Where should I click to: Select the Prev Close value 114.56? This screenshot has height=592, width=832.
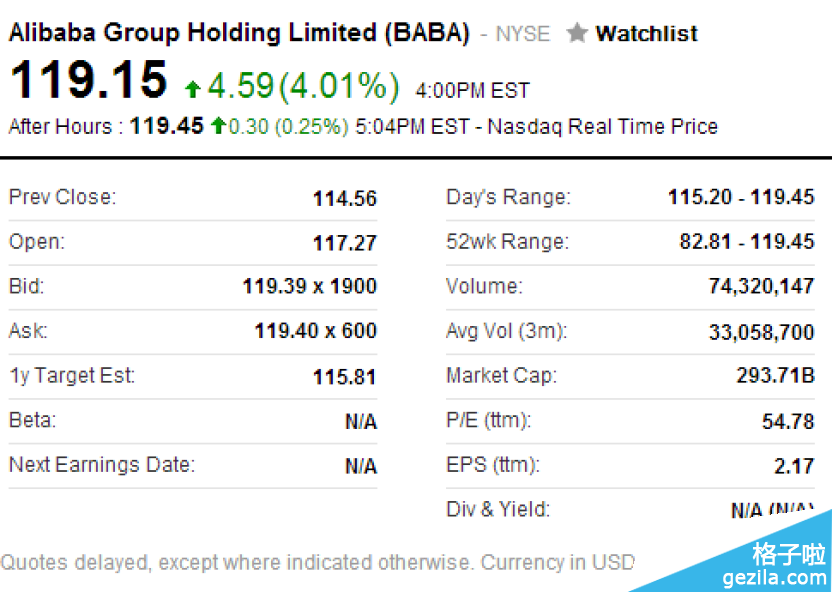pyautogui.click(x=344, y=198)
